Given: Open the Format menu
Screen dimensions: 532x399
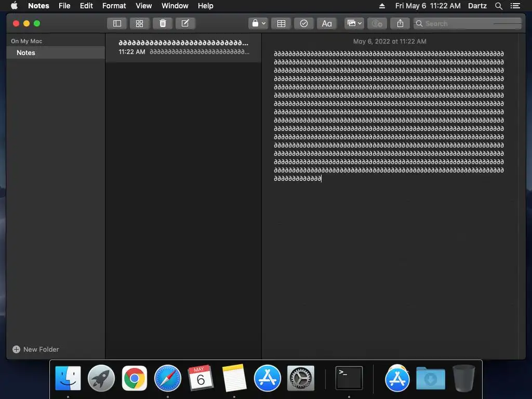Looking at the screenshot, I should 114,6.
